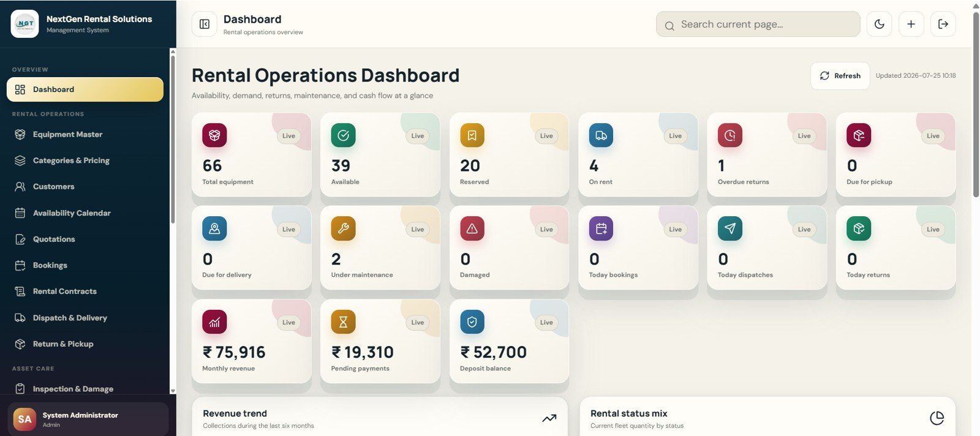Click the Available checkmark icon

[x=344, y=135]
